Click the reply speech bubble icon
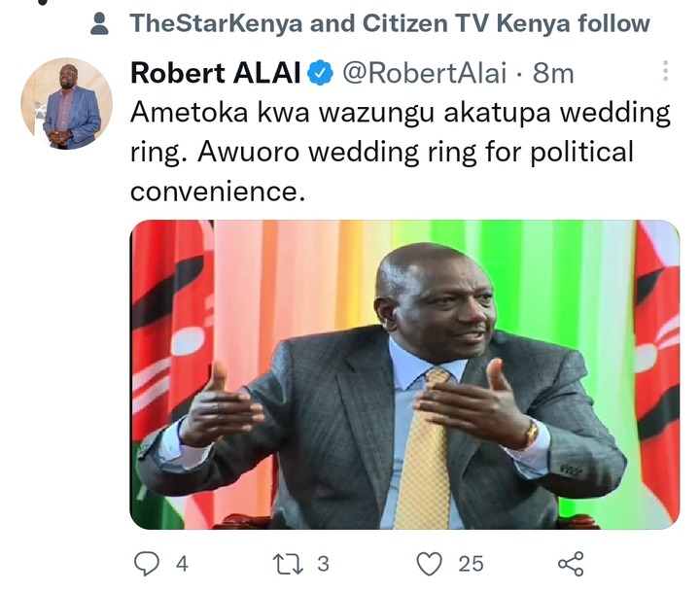 pos(147,564)
